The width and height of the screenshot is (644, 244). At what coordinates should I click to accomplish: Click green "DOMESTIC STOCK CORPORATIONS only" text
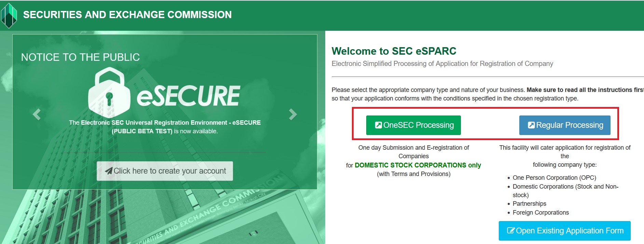[417, 165]
